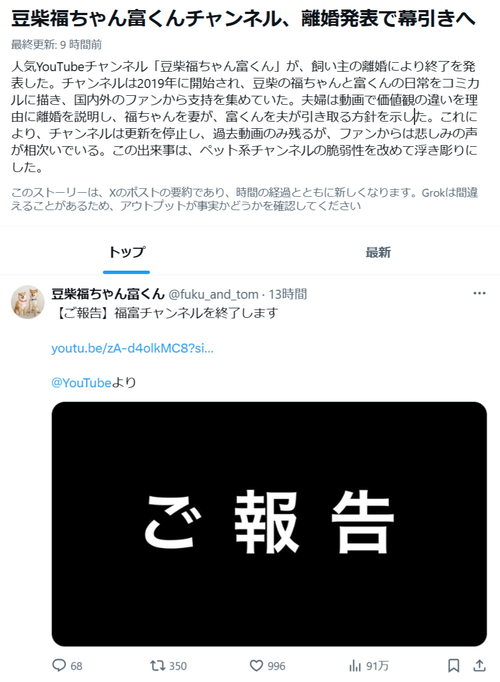The image size is (500, 682).
Task: Click the 豆柴福ちゃん富くん account name
Action: tap(108, 294)
